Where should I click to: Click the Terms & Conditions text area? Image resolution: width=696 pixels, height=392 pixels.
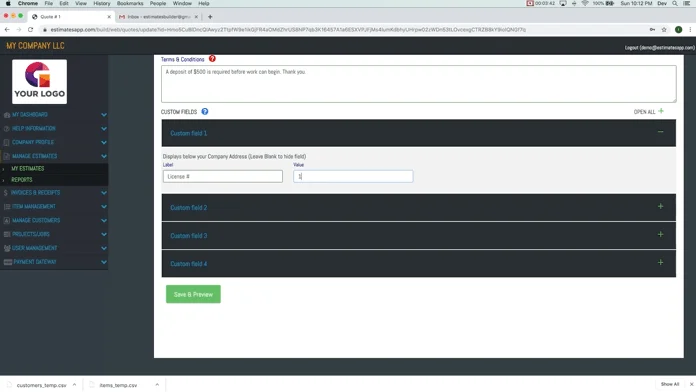click(x=419, y=84)
